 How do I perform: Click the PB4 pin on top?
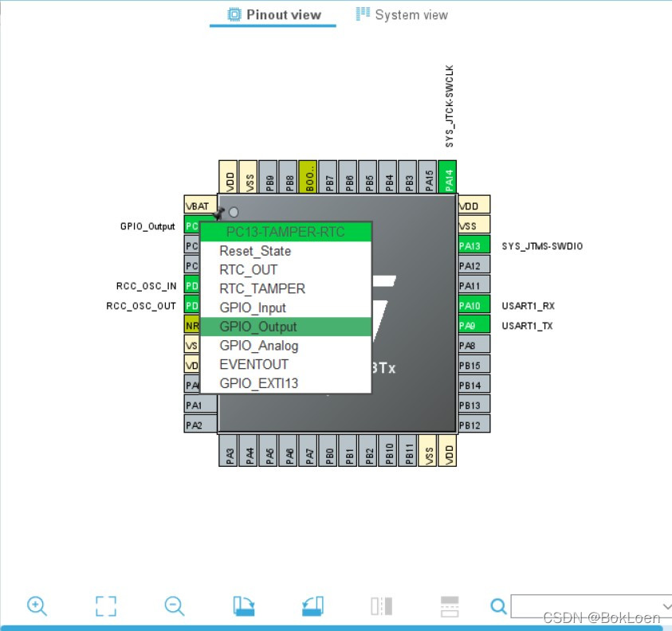coord(388,177)
